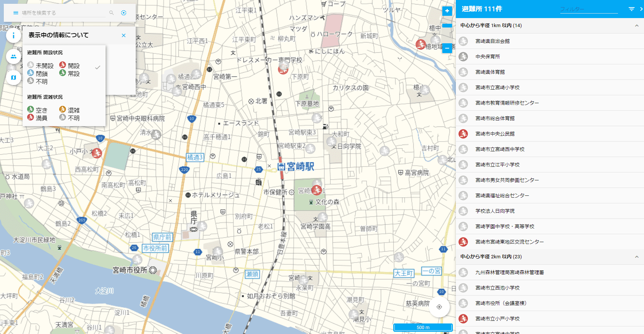
Task: Click the フィルター input field
Action: tap(589, 9)
